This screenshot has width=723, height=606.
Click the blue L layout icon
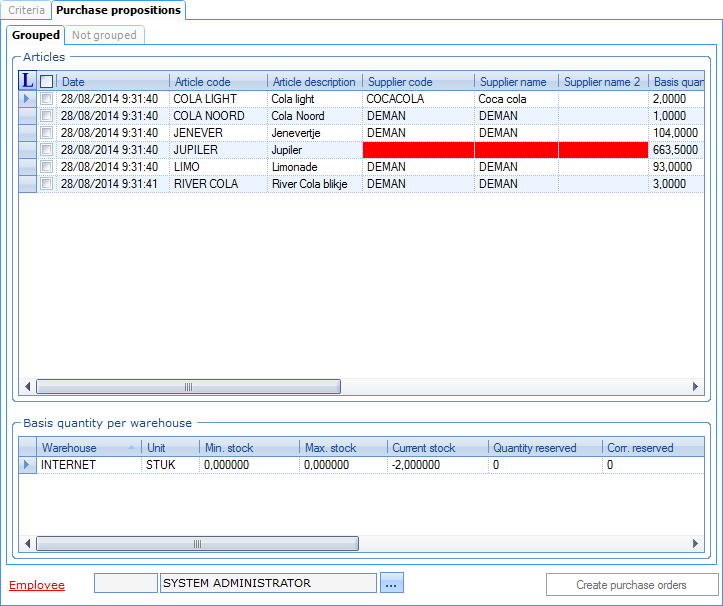click(x=28, y=81)
